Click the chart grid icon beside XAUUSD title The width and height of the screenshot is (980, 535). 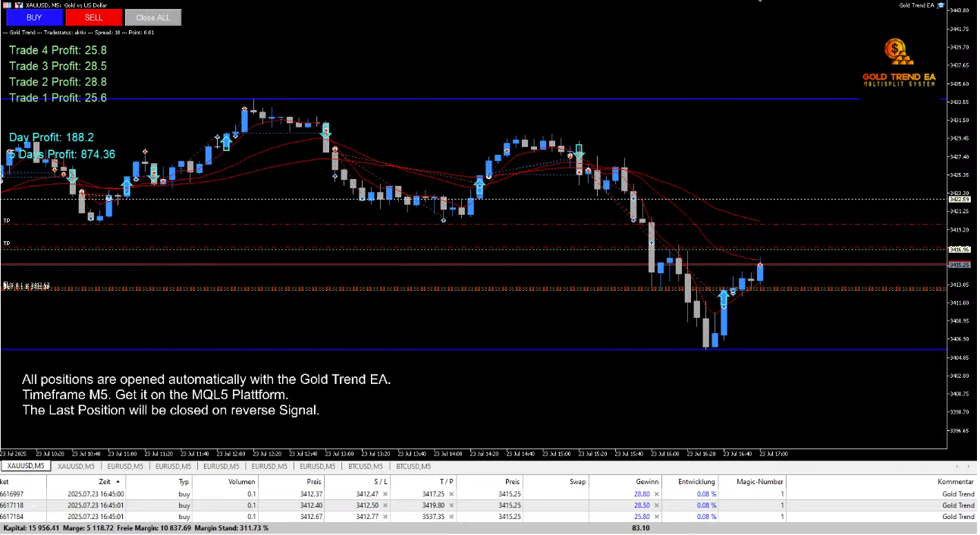6,5
